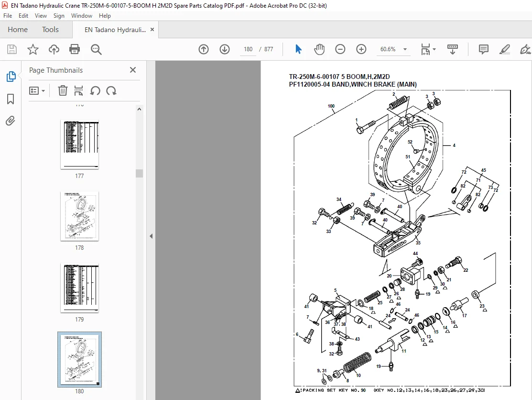Open the Find text magnifier tool
The height and width of the screenshot is (400, 532).
point(96,49)
